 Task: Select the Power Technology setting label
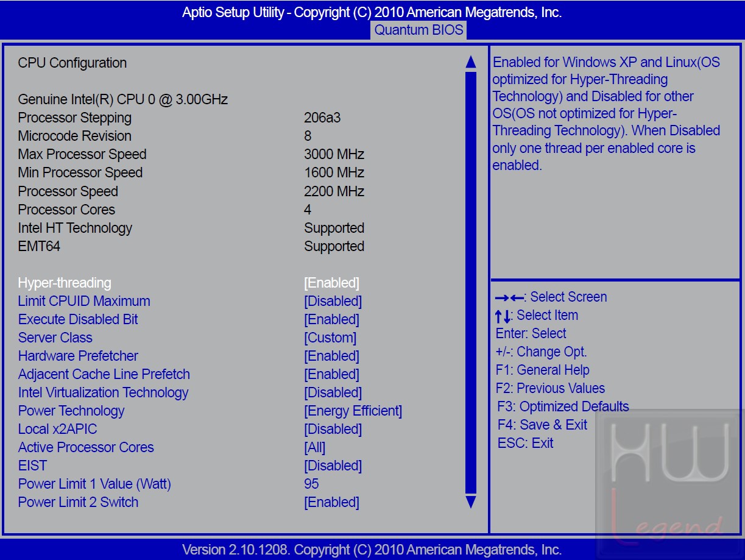coord(71,411)
